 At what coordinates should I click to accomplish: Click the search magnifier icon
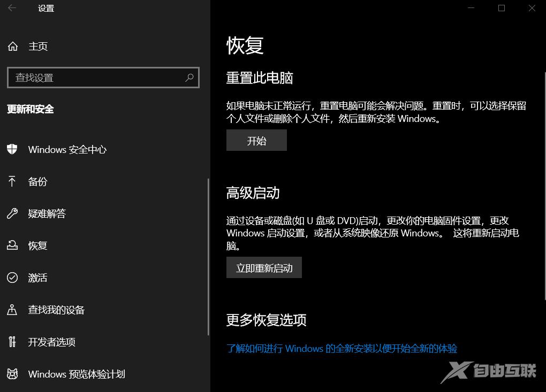(x=189, y=77)
